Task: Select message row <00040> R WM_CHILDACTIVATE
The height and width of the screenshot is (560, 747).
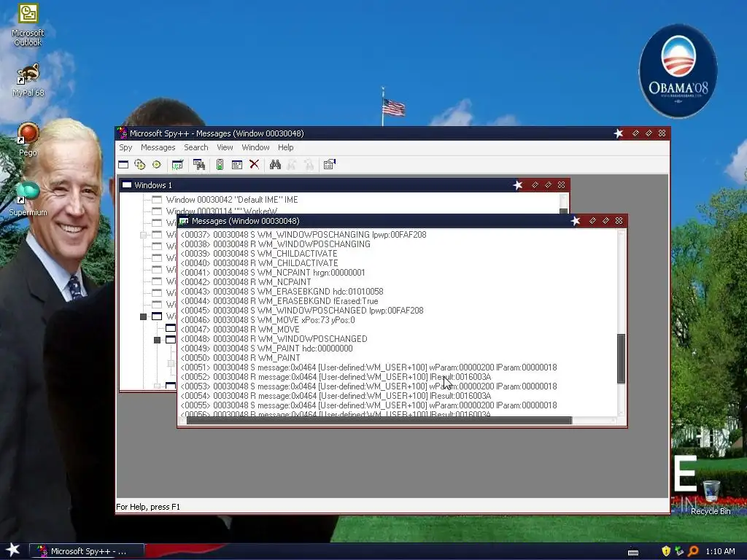Action: point(259,263)
